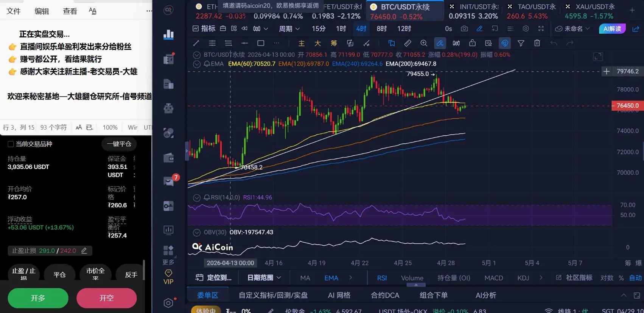Toggle the 大 large orders button

point(318,43)
